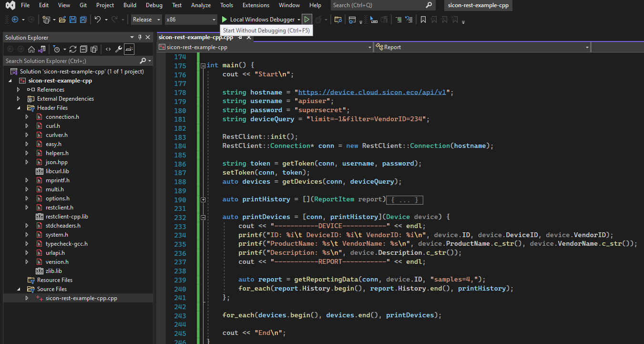Click the Search Solution Explorer field
The image size is (644, 344).
coord(72,61)
